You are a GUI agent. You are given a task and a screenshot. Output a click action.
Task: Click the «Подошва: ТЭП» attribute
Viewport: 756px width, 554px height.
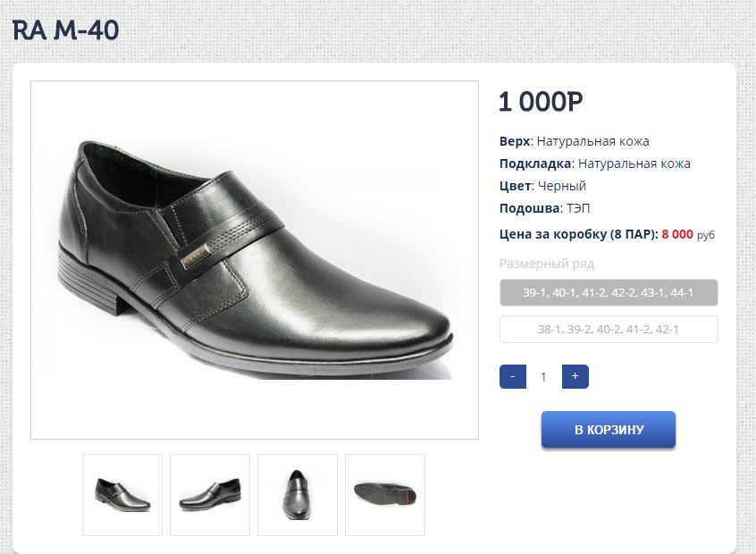[x=545, y=208]
